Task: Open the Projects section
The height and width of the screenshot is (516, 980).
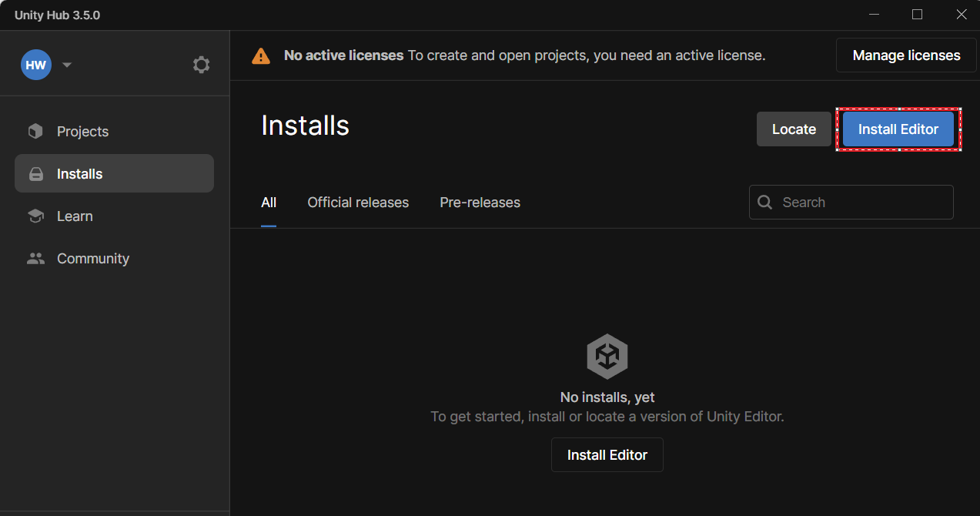Action: pos(114,132)
